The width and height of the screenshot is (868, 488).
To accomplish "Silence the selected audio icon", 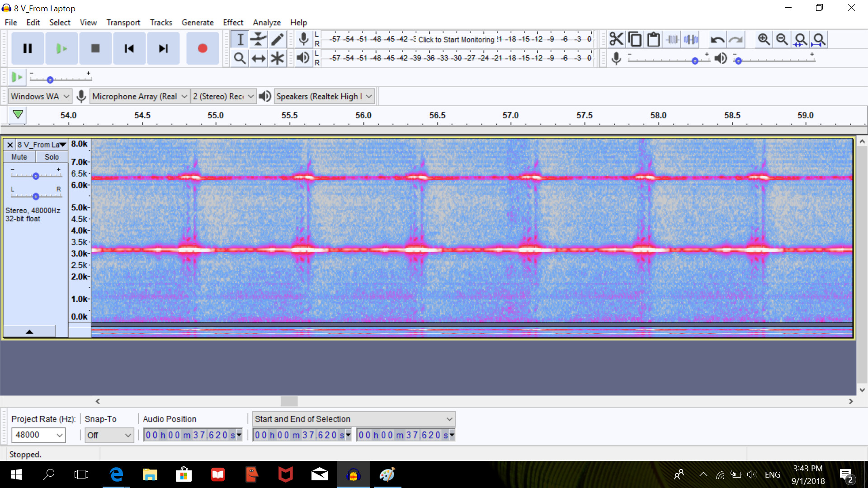I will tap(691, 39).
